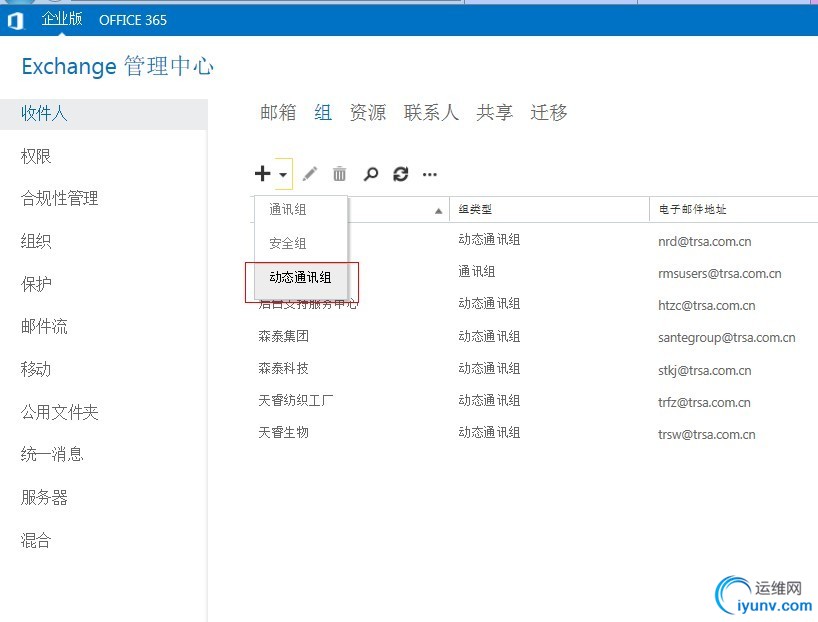Select 服务器 in the left navigation
Viewport: 818px width, 622px height.
(44, 497)
